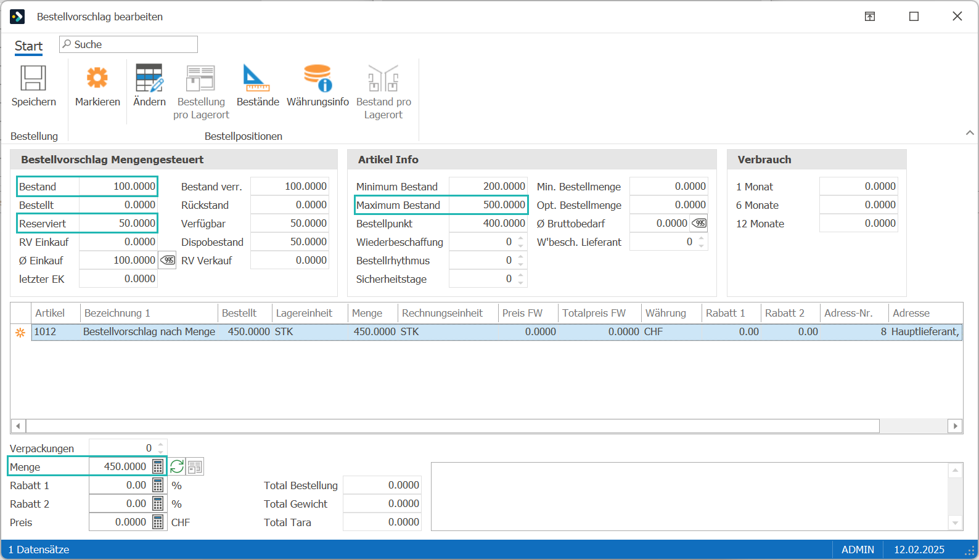Screen dimensions: 979x560
Task: Click Bestand pro Lagerort icon
Action: (383, 79)
